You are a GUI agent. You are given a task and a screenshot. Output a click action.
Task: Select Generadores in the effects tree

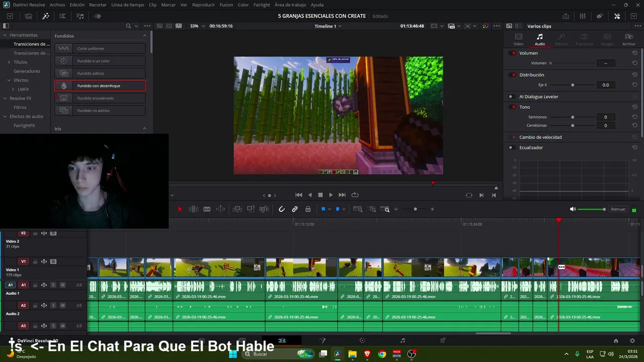click(x=27, y=71)
